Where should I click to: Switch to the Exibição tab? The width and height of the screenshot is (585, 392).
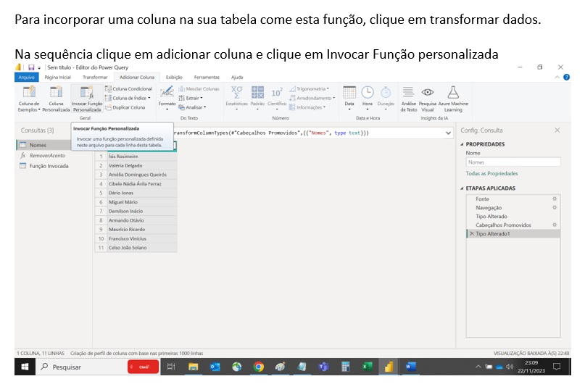pos(174,78)
